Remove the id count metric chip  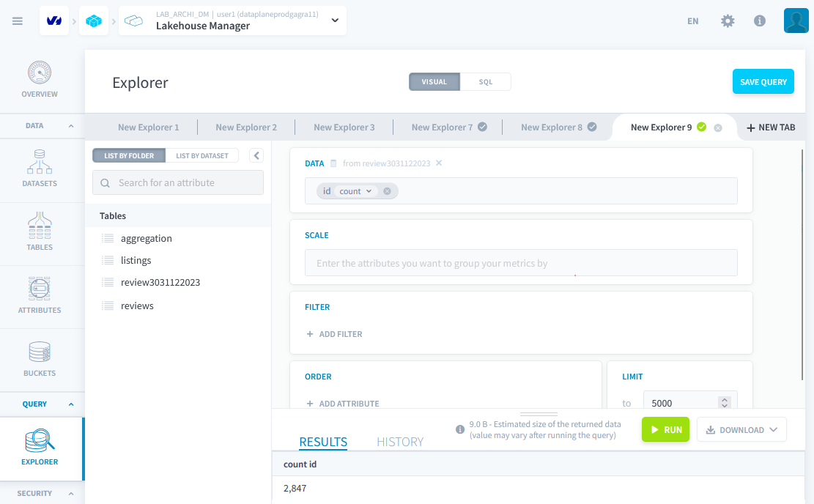click(x=387, y=191)
